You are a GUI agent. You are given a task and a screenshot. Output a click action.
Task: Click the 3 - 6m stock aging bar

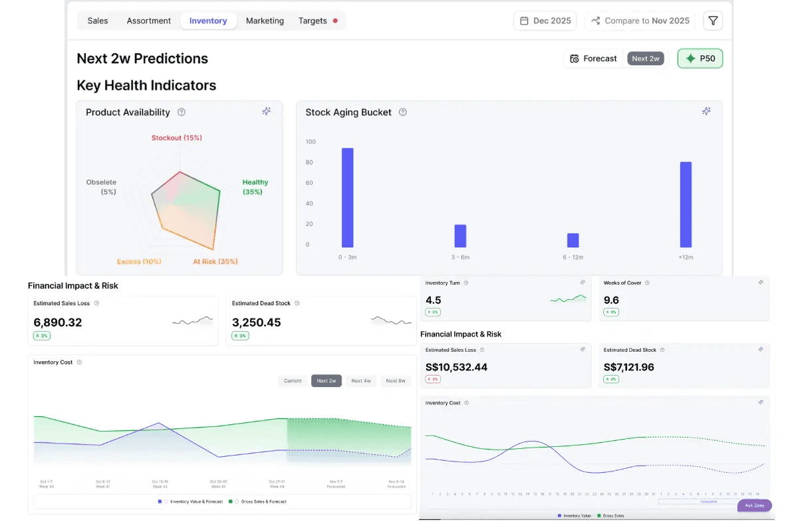[x=460, y=236]
